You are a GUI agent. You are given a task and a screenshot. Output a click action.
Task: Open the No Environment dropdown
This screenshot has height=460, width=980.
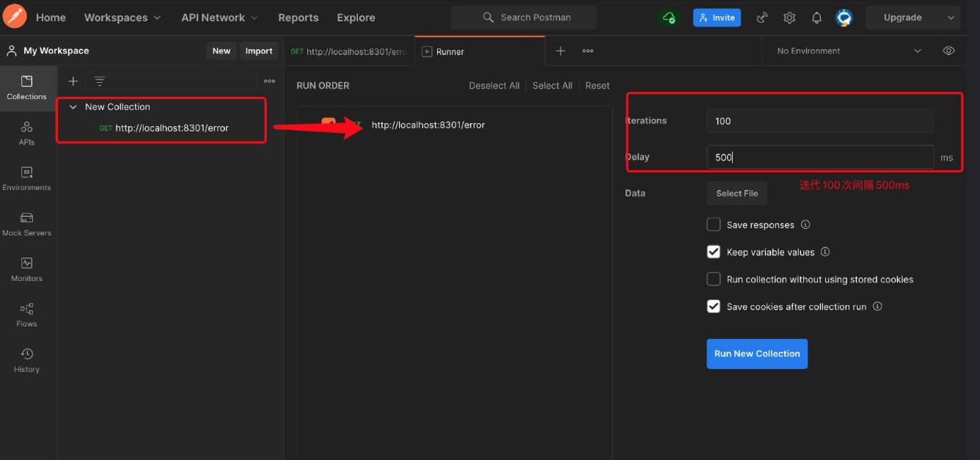[849, 51]
